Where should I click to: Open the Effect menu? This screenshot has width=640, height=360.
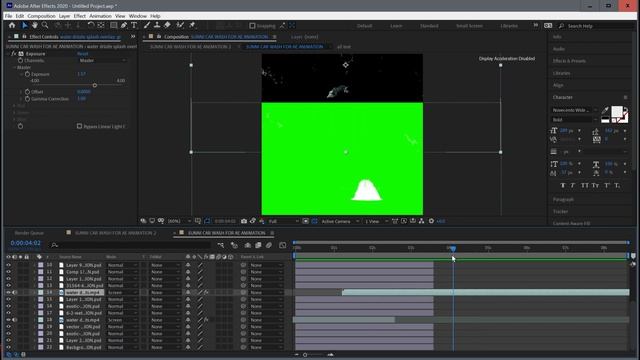(80, 16)
